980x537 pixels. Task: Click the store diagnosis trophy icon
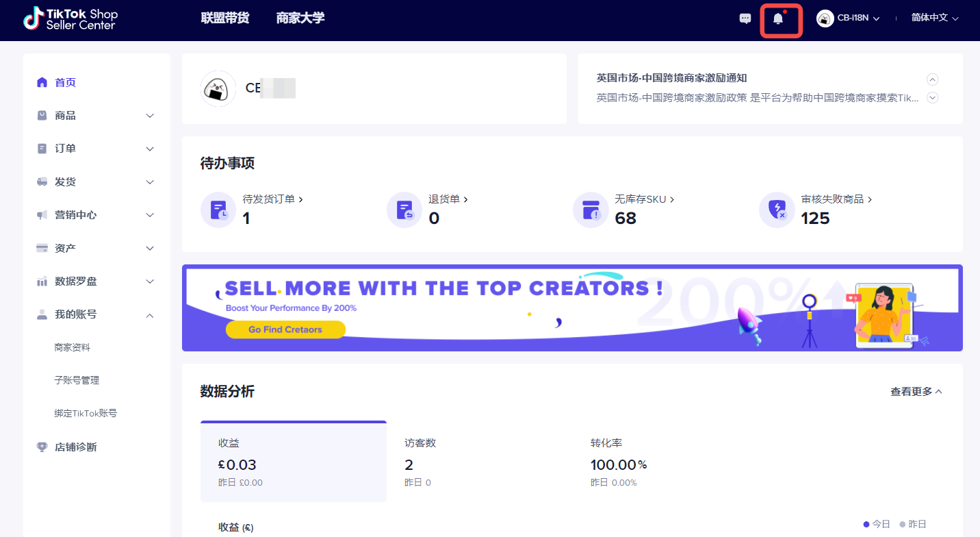(x=42, y=447)
